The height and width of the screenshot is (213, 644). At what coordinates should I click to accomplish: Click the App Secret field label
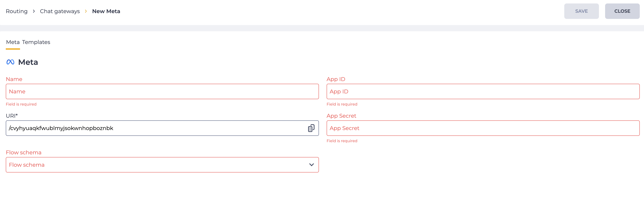point(341,116)
